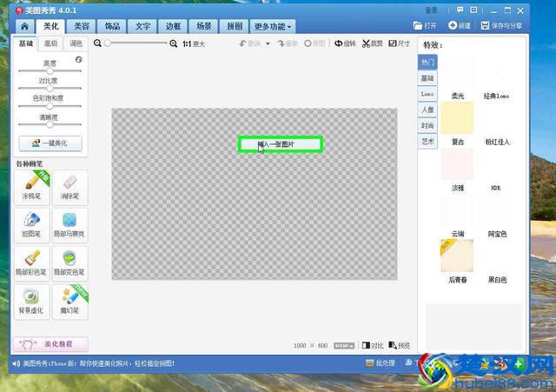Switch to the 美容 tab
This screenshot has width=556, height=392.
(x=81, y=27)
